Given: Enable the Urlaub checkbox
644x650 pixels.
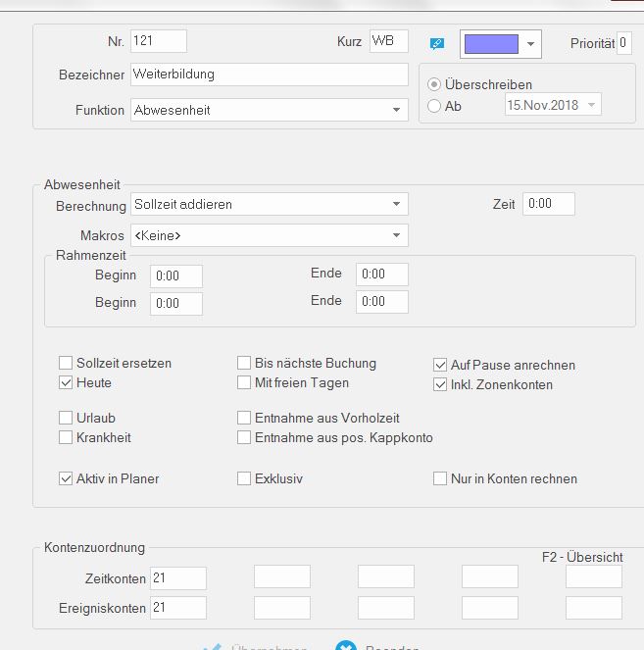Looking at the screenshot, I should (x=67, y=419).
